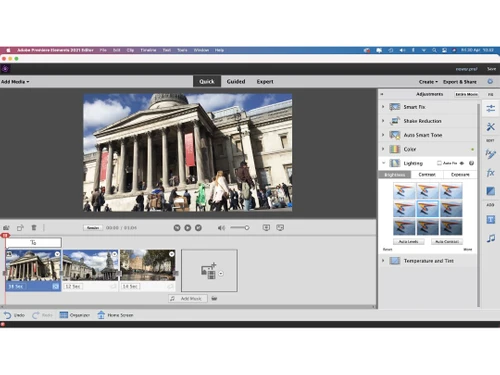Click the Auto Smart Tone icon

[395, 135]
